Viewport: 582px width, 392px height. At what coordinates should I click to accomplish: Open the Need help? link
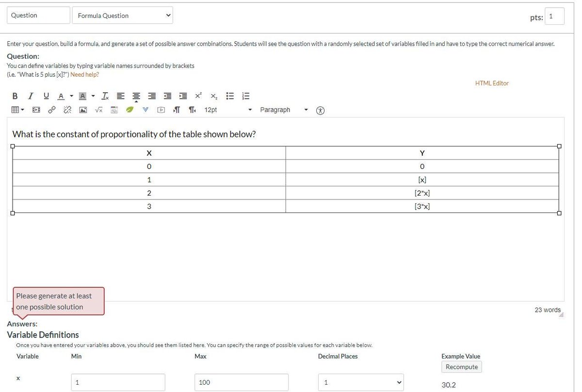(x=84, y=74)
